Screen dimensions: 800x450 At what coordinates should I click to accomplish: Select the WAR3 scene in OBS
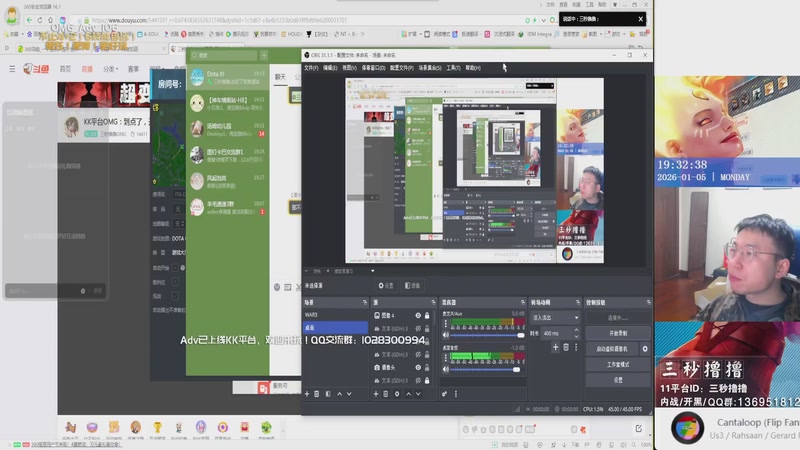pos(335,315)
